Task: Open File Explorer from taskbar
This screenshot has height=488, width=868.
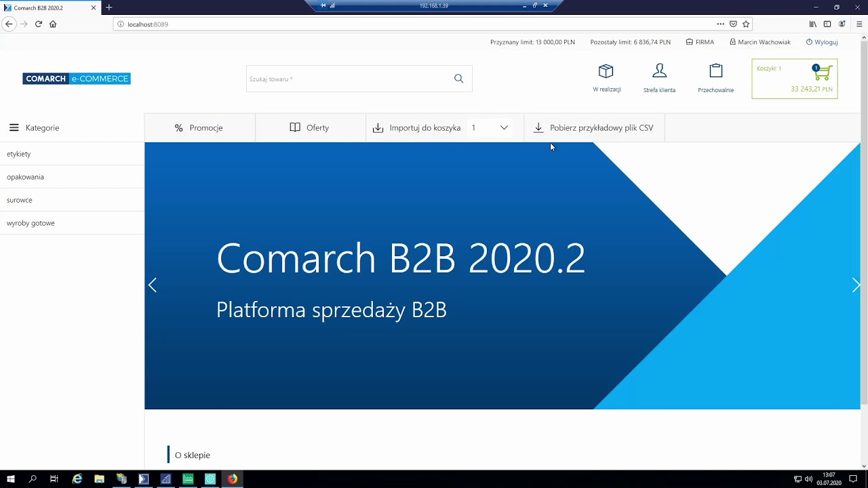Action: pos(99,479)
